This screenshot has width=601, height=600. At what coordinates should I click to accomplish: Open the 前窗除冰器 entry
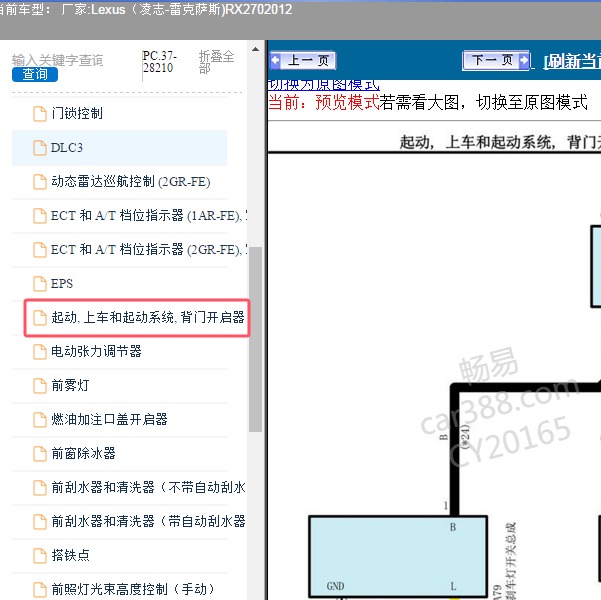tap(83, 454)
